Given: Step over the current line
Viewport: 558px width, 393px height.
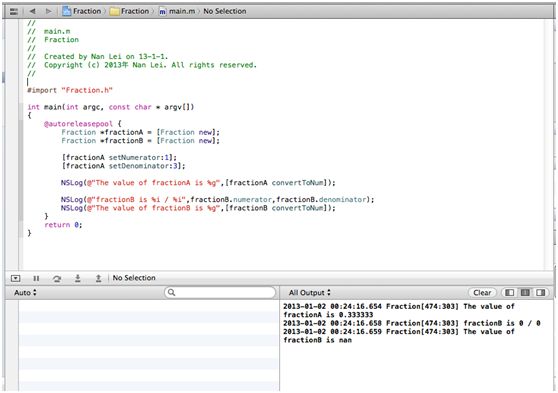Looking at the screenshot, I should click(57, 278).
